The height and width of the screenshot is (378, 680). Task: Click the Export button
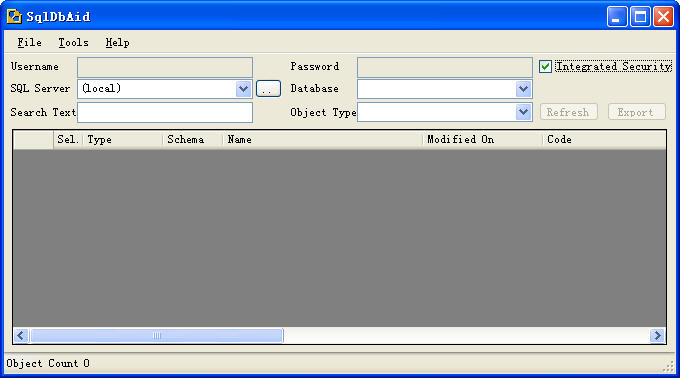point(636,112)
